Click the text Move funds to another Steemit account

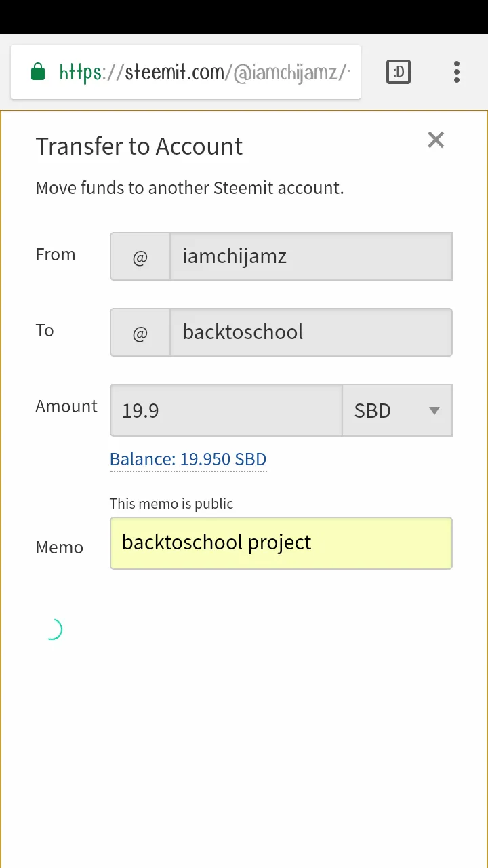click(x=190, y=188)
